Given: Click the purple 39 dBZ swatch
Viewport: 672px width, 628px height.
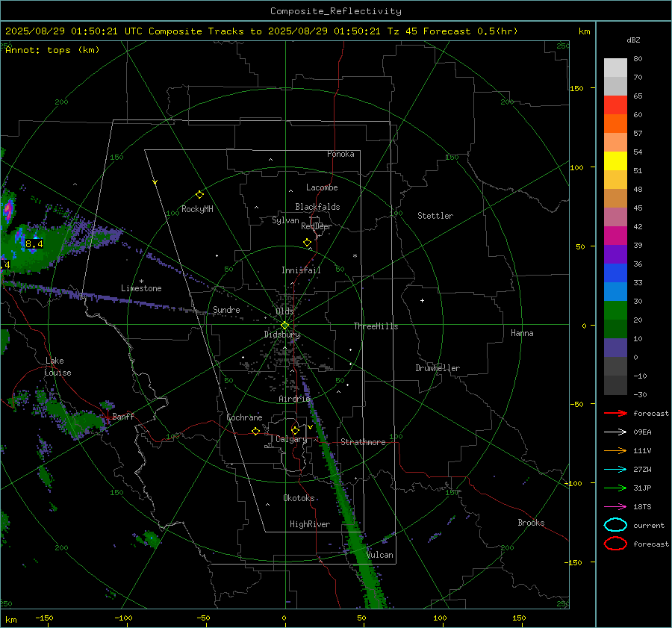Looking at the screenshot, I should [615, 254].
